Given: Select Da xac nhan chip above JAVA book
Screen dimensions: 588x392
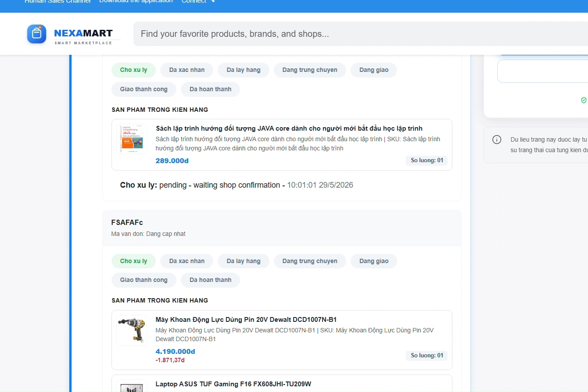Looking at the screenshot, I should click(x=187, y=70).
